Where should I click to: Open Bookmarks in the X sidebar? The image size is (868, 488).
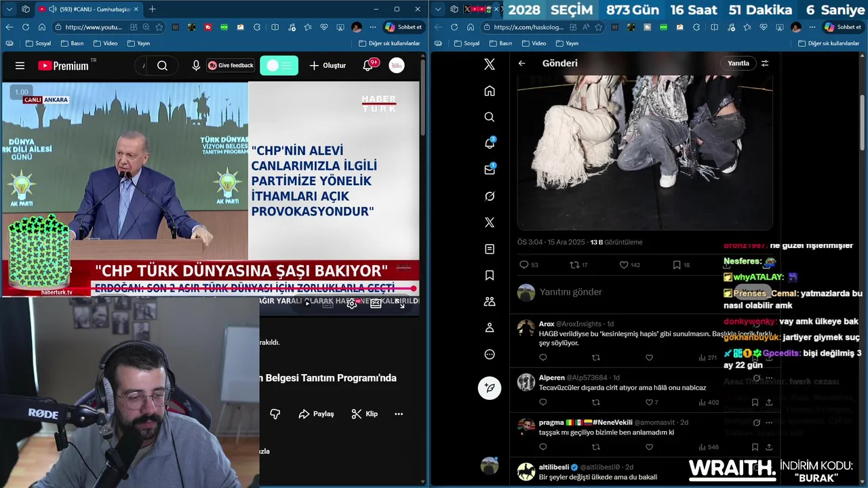489,275
